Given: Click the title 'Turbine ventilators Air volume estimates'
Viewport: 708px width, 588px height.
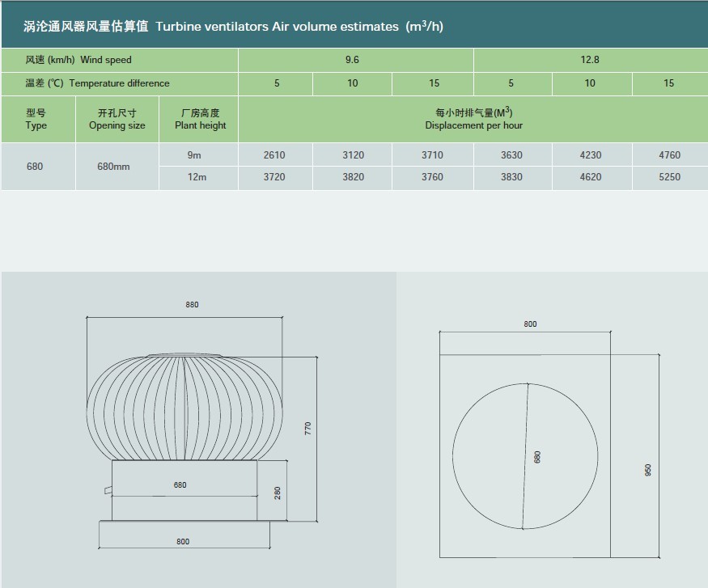Looking at the screenshot, I should [278, 27].
